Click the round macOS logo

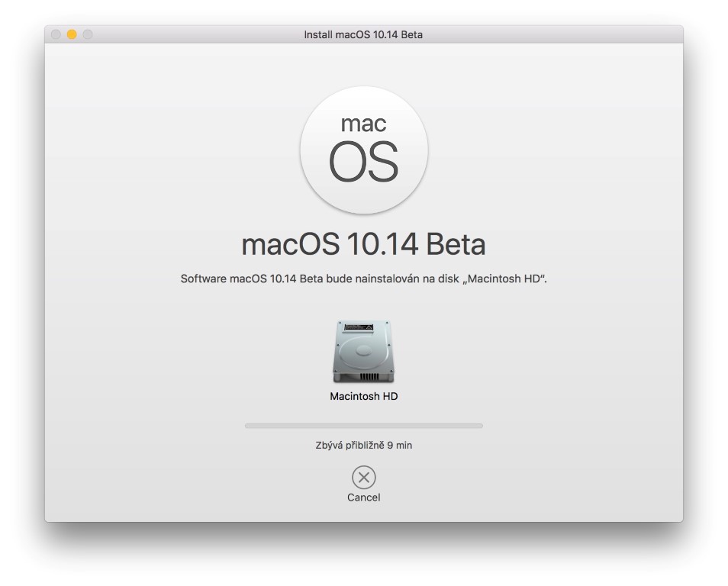pos(364,150)
